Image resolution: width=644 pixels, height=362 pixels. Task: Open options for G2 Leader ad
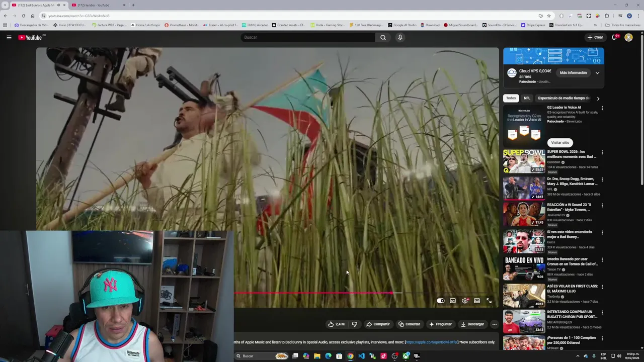coord(602,108)
